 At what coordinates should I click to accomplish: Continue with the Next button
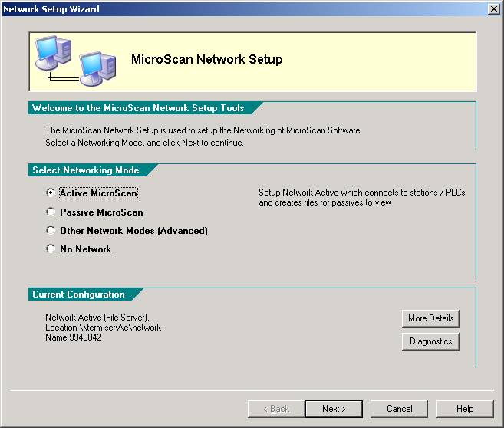click(x=334, y=409)
